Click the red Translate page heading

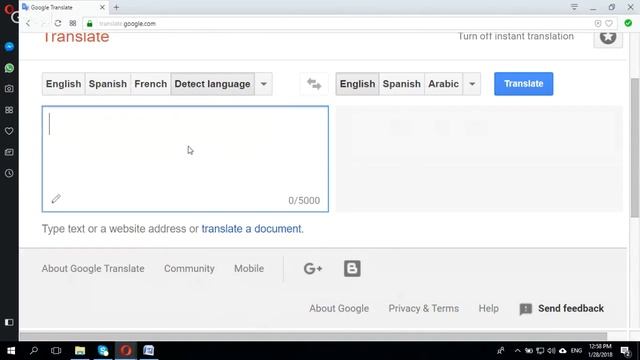[x=76, y=37]
